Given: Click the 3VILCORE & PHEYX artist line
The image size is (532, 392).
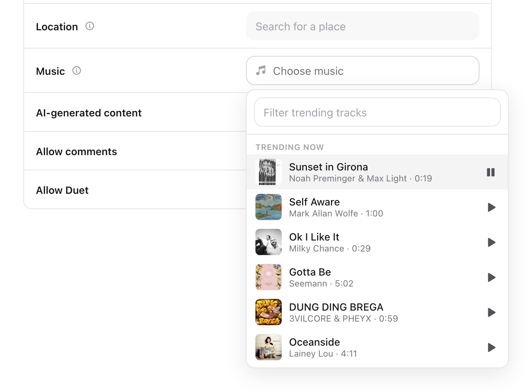Looking at the screenshot, I should [x=343, y=319].
